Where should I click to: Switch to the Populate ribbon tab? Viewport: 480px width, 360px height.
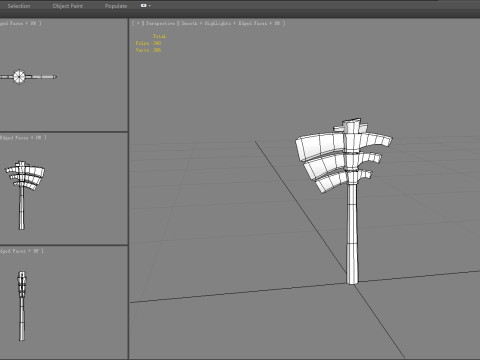[116, 6]
